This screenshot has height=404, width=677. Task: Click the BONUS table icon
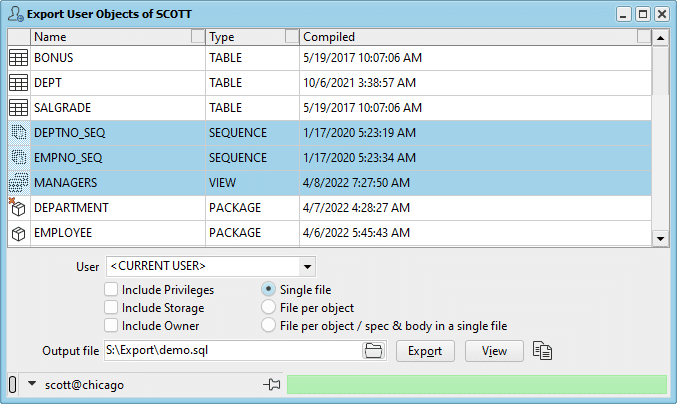point(19,58)
